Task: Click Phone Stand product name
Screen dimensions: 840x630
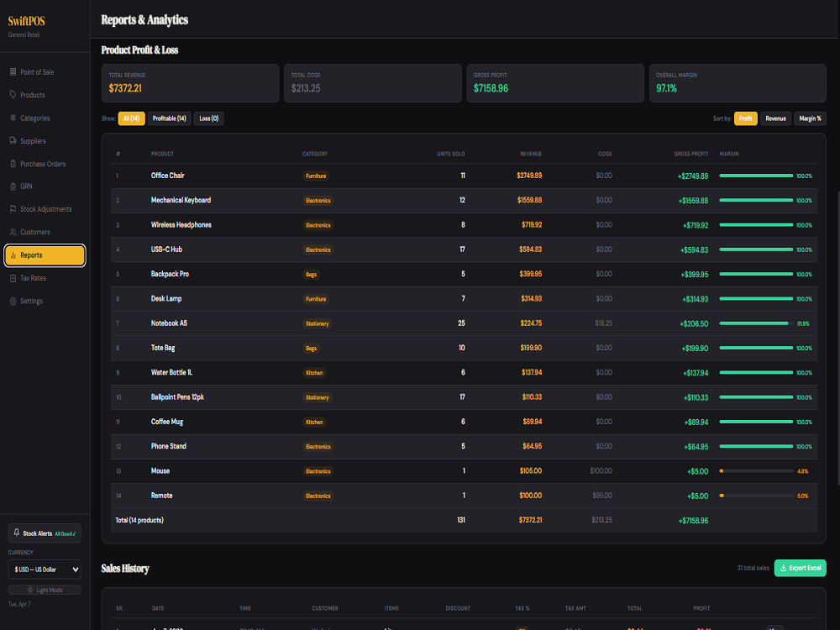Action: [x=169, y=446]
